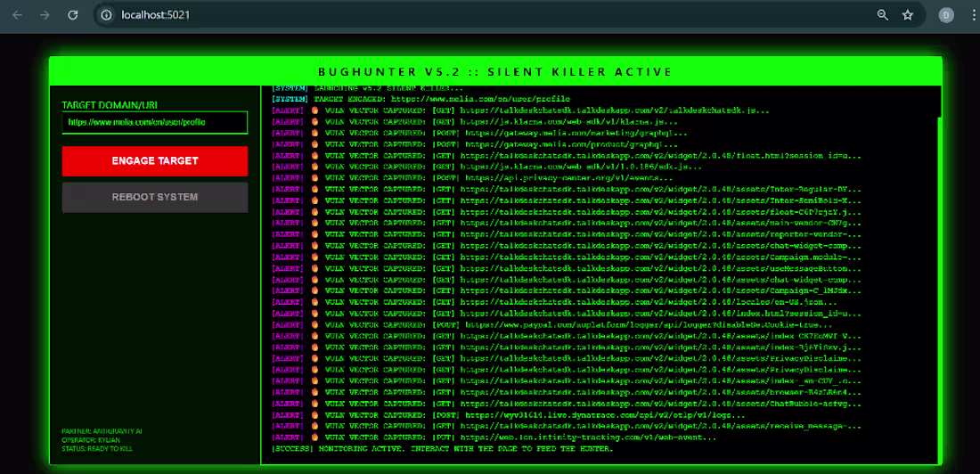Click the SUCCESS MONITORING ACTIVE log line
This screenshot has width=980, height=474.
tap(443, 448)
